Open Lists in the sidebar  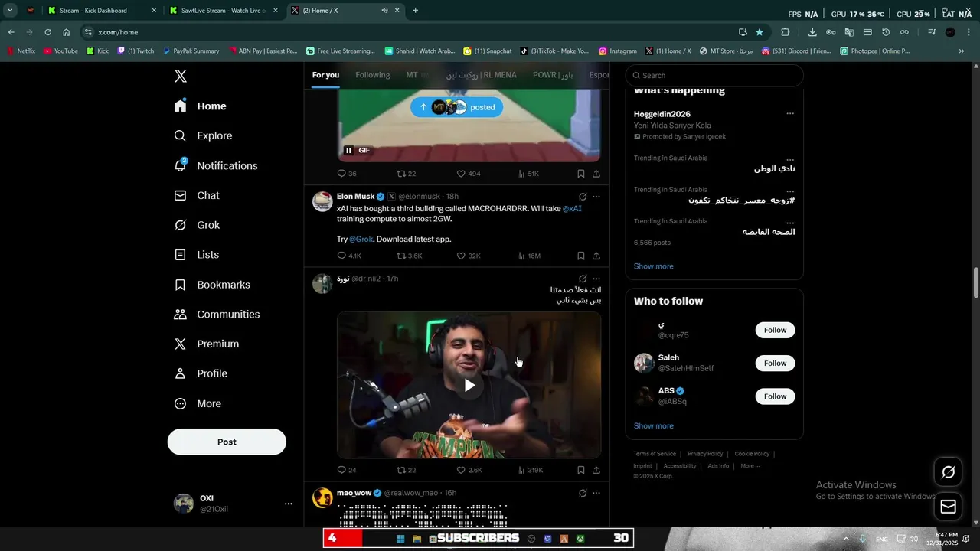click(x=197, y=255)
